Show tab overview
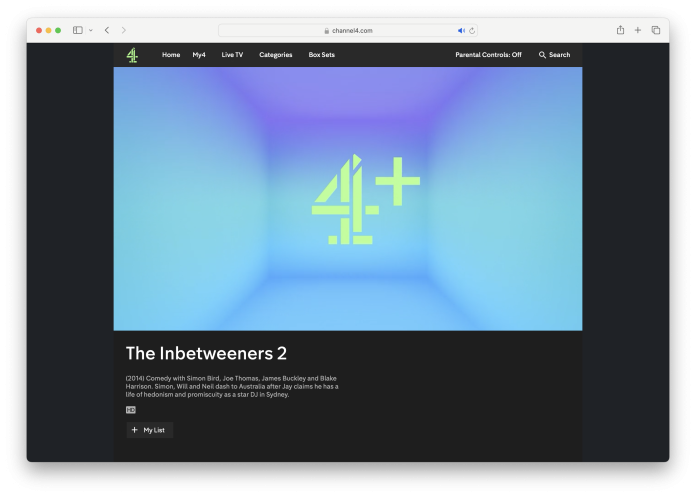Screen dimensions: 696x497 click(x=656, y=30)
